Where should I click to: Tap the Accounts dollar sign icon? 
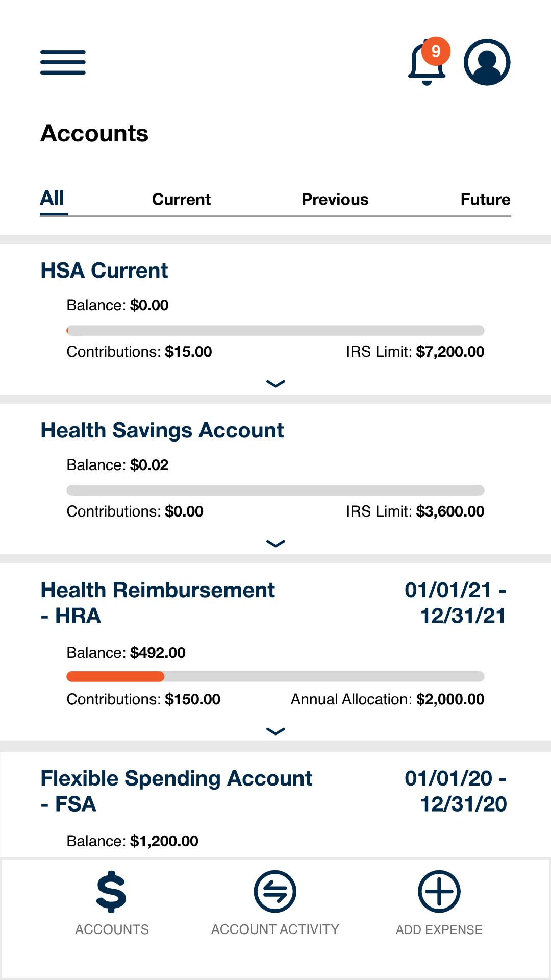[x=111, y=892]
